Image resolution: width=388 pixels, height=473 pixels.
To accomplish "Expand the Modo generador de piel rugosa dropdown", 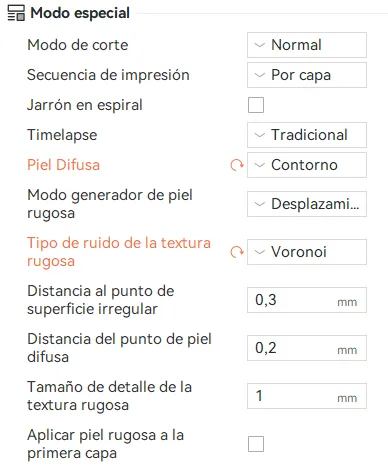I will click(307, 204).
